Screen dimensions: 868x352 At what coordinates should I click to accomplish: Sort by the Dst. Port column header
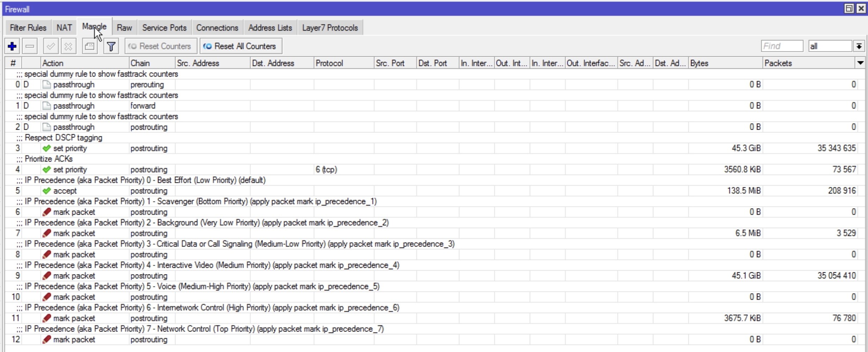[437, 63]
